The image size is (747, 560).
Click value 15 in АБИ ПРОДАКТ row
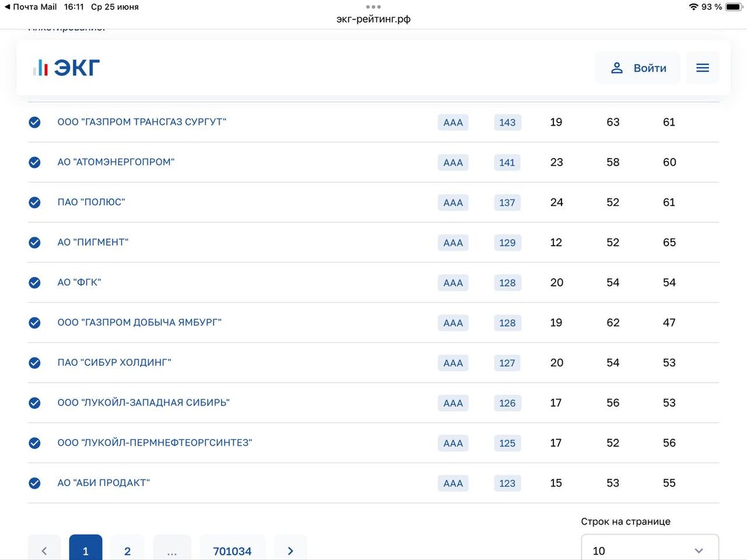pos(556,483)
